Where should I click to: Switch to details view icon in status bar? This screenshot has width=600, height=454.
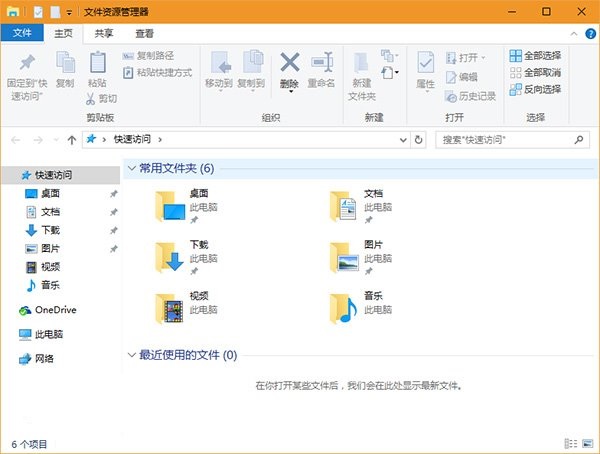click(x=571, y=444)
